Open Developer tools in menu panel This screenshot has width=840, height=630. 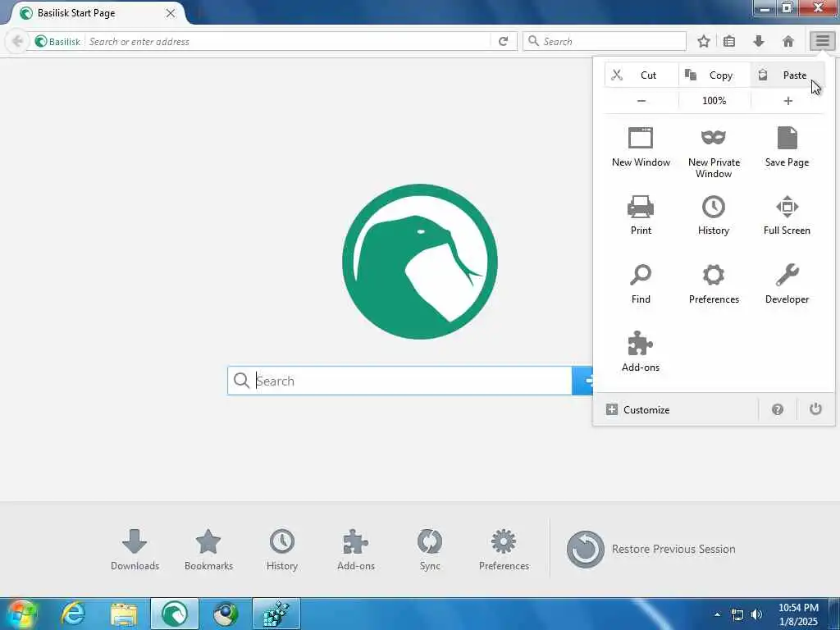[x=787, y=284]
